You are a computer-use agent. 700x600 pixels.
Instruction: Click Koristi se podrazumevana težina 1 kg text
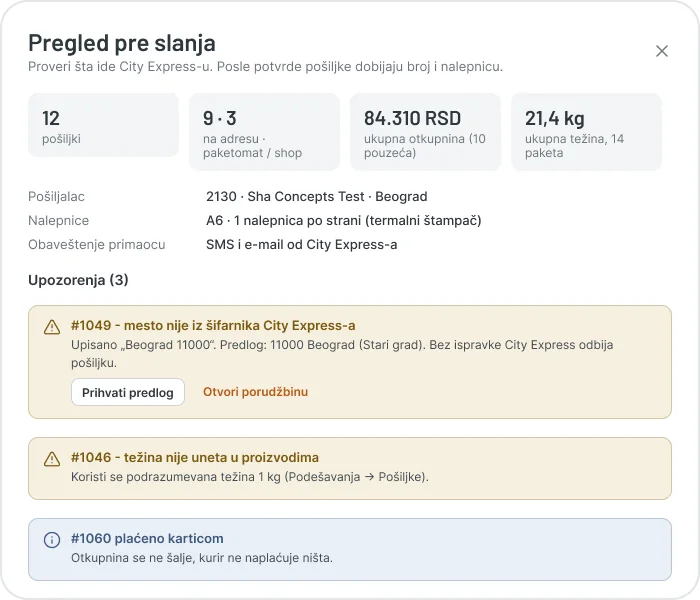point(250,477)
